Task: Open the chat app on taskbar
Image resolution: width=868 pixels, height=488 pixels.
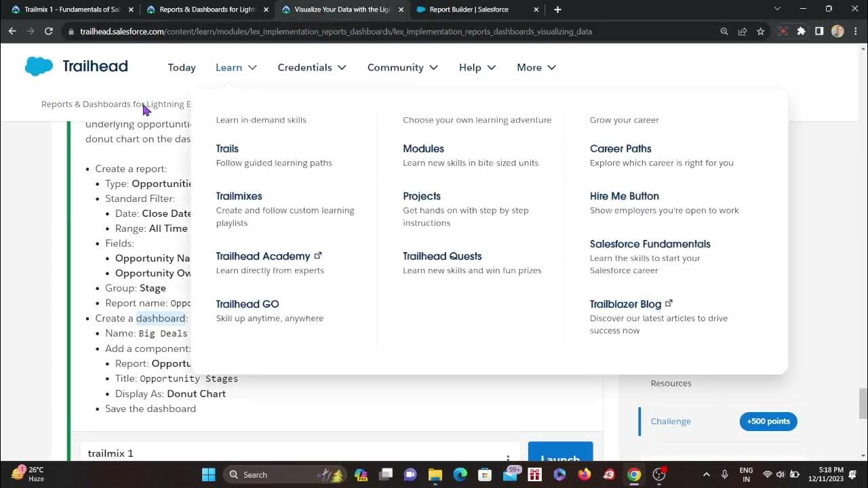Action: point(410,474)
